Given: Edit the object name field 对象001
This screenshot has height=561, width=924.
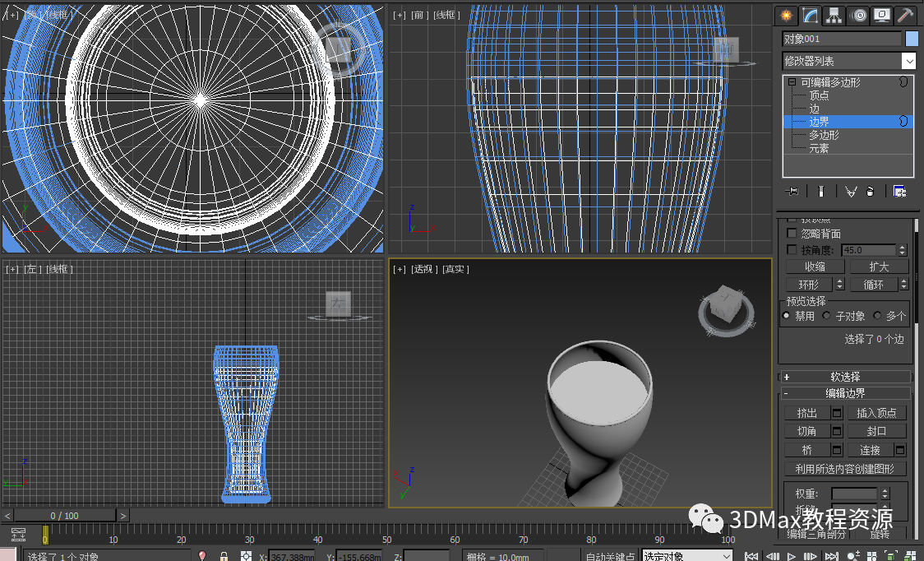Looking at the screenshot, I should pyautogui.click(x=842, y=39).
